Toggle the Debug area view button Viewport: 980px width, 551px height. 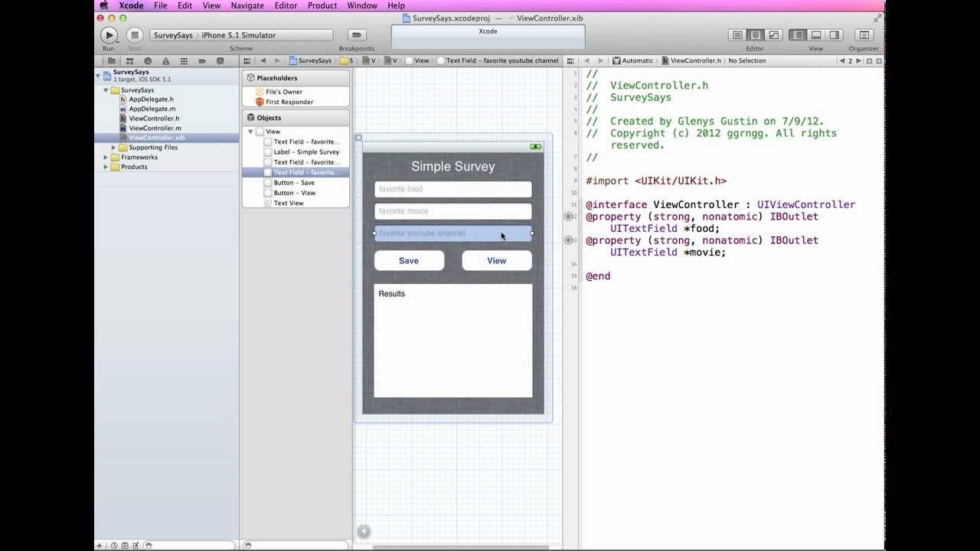tap(816, 34)
